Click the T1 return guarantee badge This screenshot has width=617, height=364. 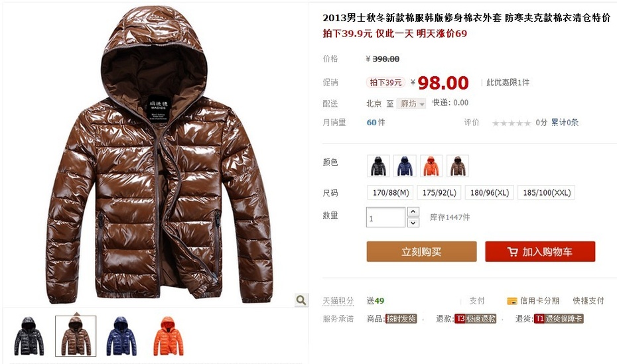559,319
